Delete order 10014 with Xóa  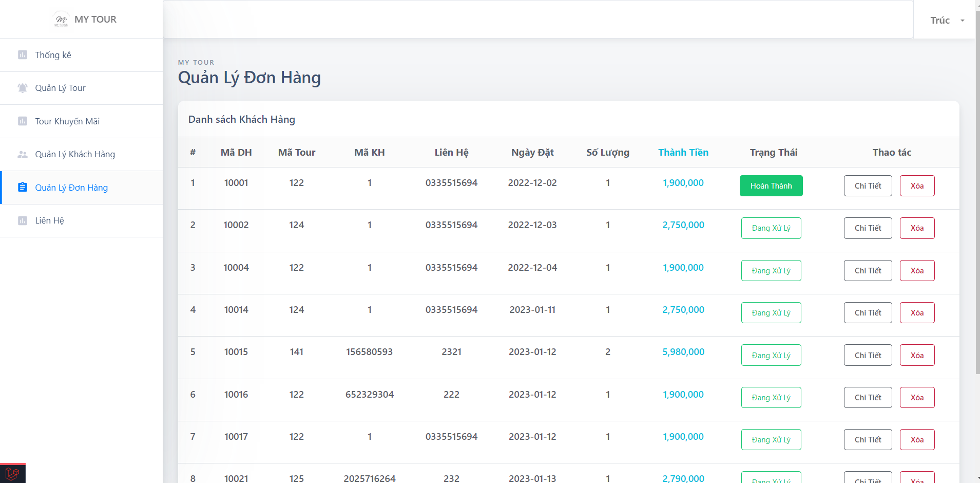(917, 313)
